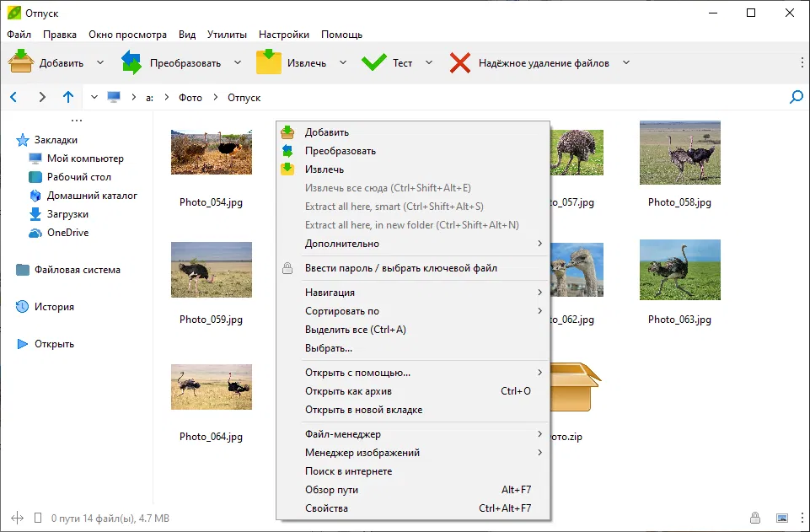Click the Извлечь toolbar folder icon
810x532 pixels.
tap(269, 62)
